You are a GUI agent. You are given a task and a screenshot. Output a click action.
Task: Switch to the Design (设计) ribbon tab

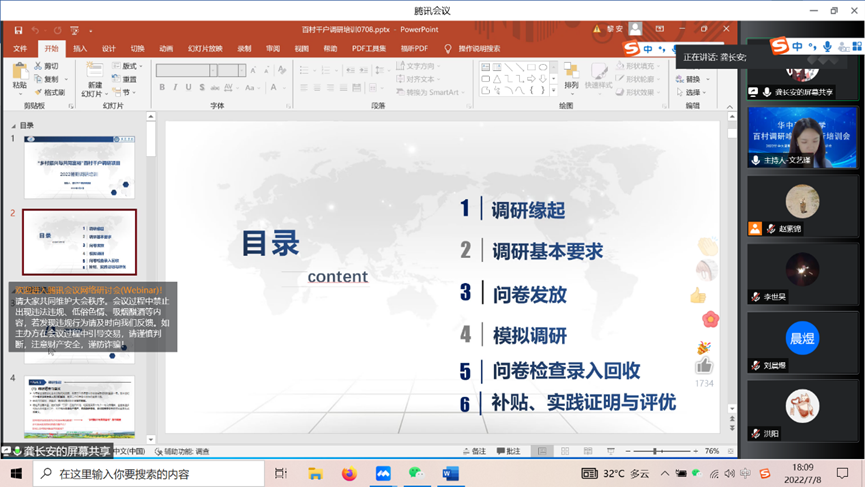(x=108, y=48)
